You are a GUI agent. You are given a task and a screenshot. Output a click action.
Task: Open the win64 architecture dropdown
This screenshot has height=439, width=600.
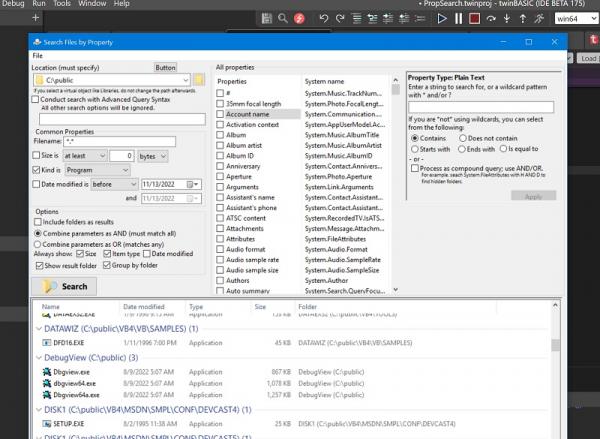[576, 18]
